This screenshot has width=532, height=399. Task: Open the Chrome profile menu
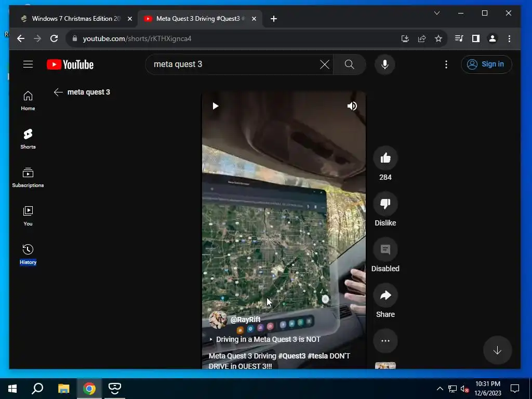(x=493, y=38)
